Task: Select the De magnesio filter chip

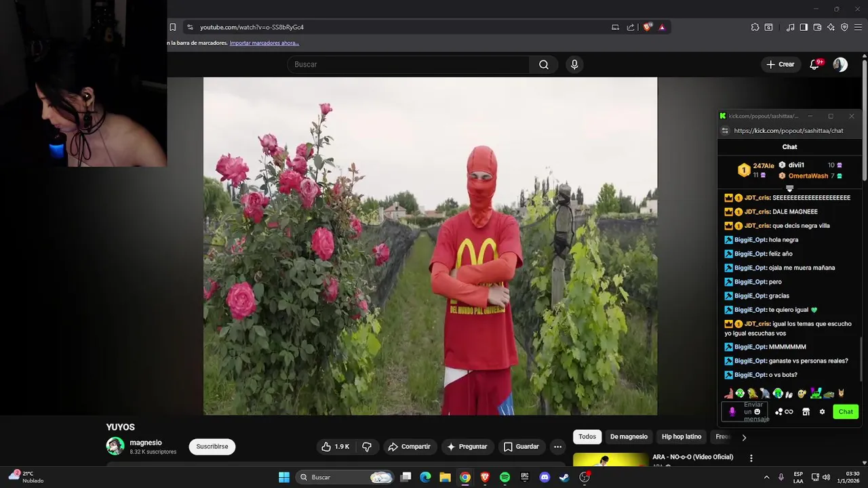Action: [629, 436]
